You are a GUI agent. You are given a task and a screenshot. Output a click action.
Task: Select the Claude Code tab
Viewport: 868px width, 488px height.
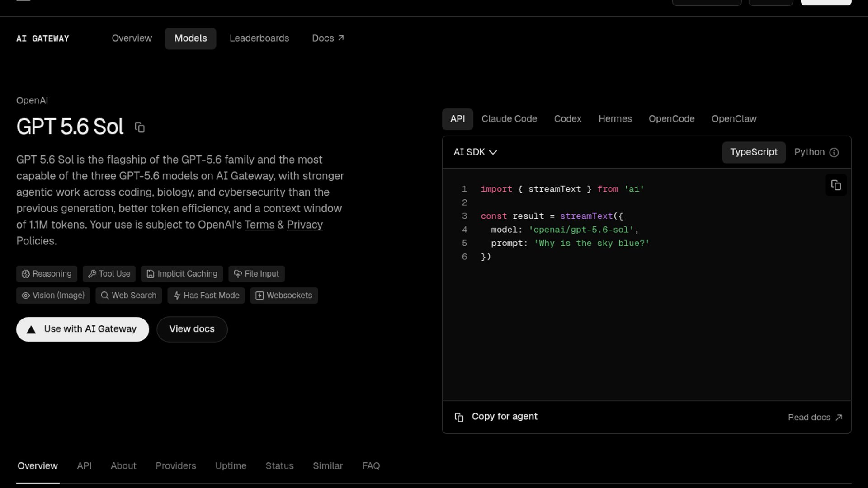coord(509,119)
